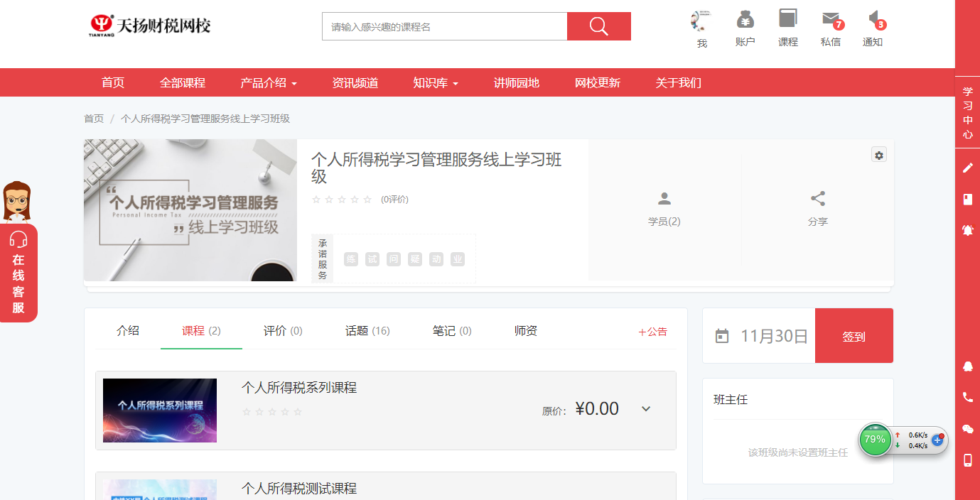Click the magnifier search button
This screenshot has width=980, height=500.
click(x=598, y=27)
